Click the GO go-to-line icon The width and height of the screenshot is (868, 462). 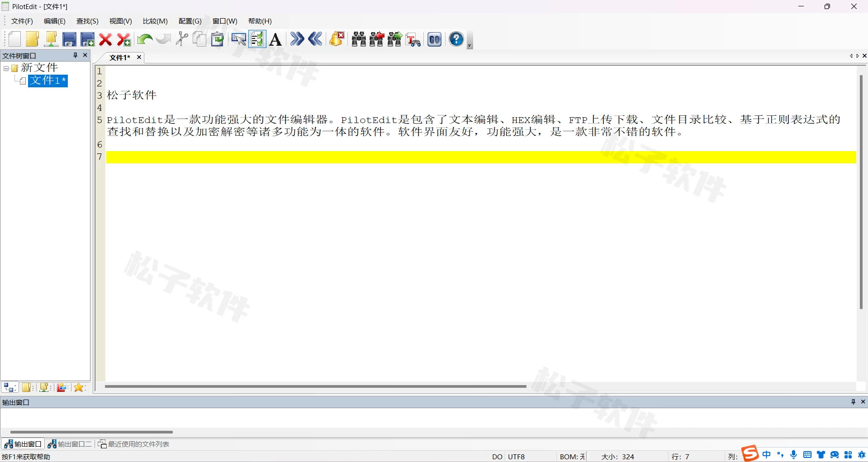[435, 39]
